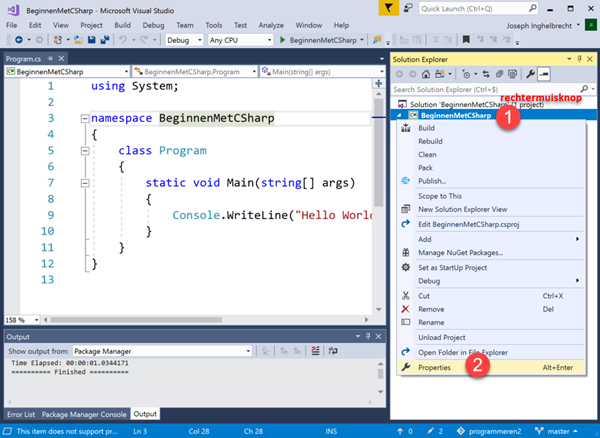The width and height of the screenshot is (600, 438).
Task: Click the notifications flag icon
Action: (388, 8)
